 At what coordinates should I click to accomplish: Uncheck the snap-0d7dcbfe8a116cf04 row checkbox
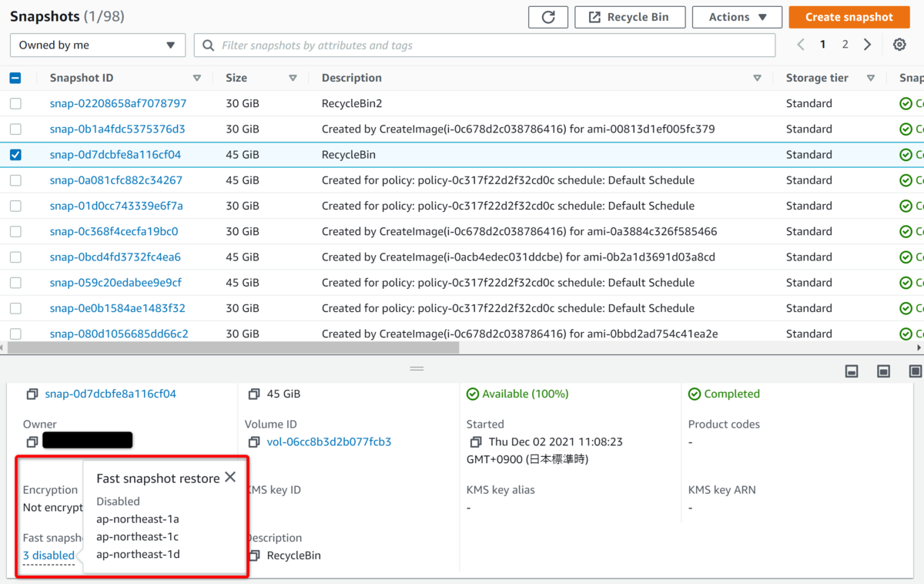[x=15, y=155]
